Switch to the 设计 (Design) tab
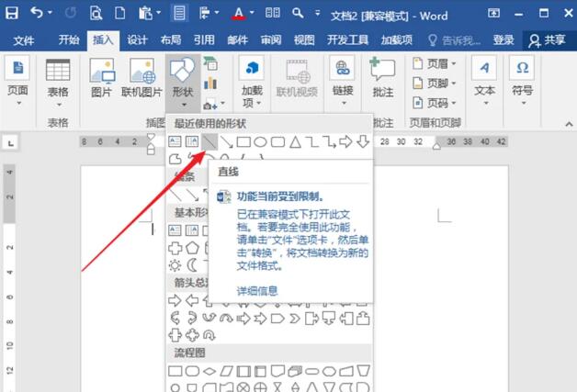Image resolution: width=577 pixels, height=392 pixels. (137, 39)
